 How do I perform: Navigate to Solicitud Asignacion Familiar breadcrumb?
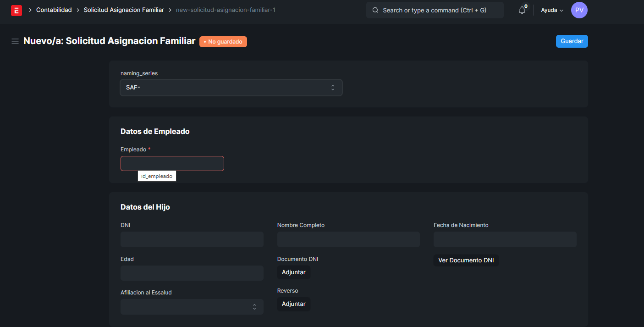tap(124, 10)
